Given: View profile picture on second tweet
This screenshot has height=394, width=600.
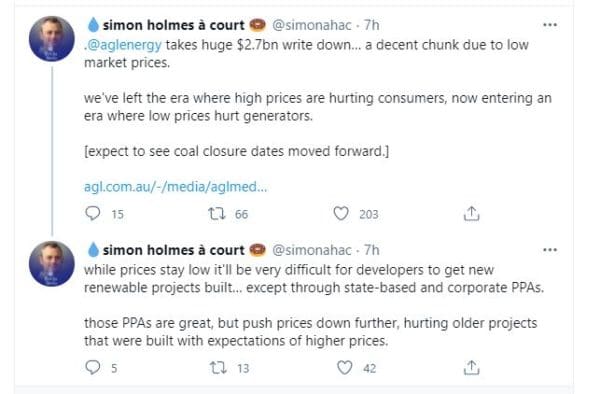Looking at the screenshot, I should click(x=52, y=264).
